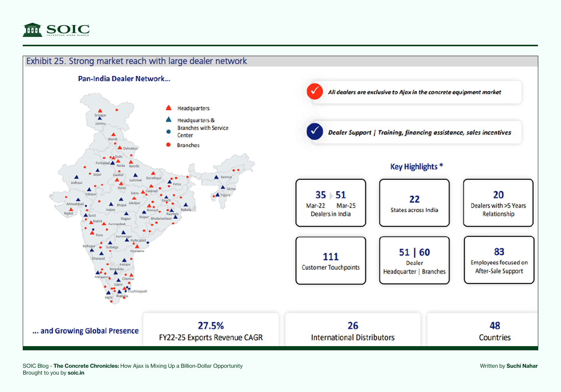Click the Mandi red triangle marker
Image resolution: width=561 pixels, height=392 pixels.
point(113,135)
